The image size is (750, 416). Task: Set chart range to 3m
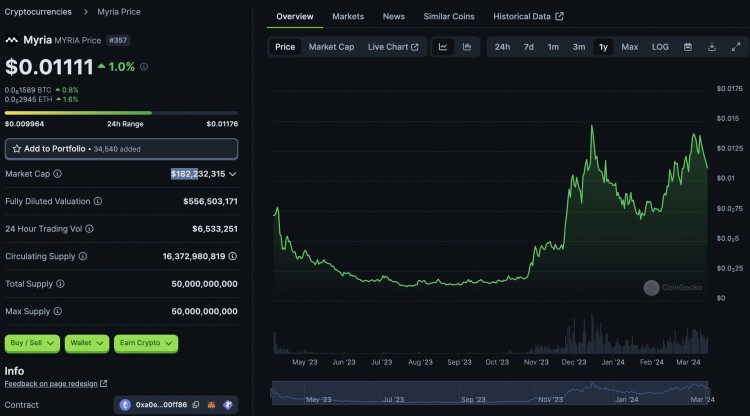point(579,47)
